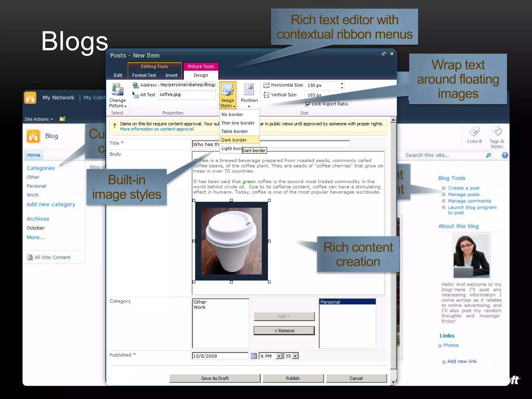
Task: Click the I Like It icon
Action: [x=474, y=132]
